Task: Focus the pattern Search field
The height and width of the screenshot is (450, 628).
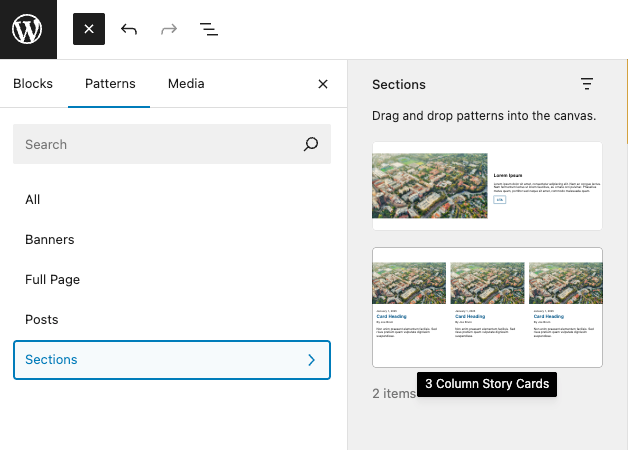Action: 155,144
